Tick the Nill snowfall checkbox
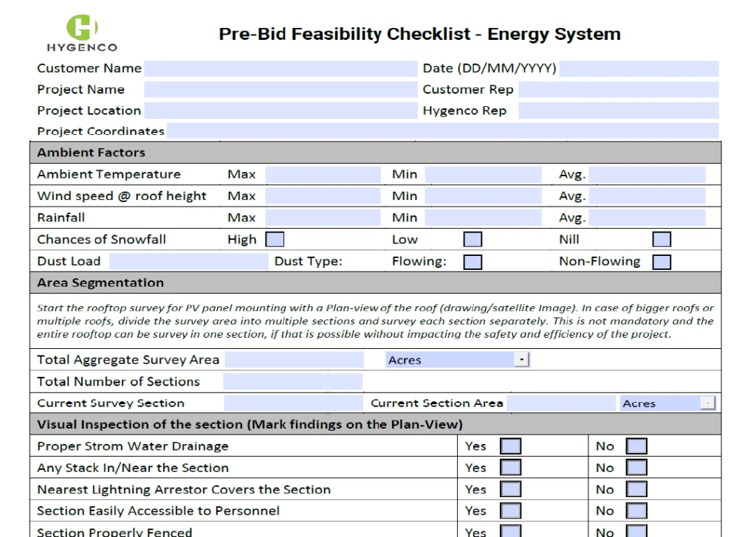 [x=661, y=240]
